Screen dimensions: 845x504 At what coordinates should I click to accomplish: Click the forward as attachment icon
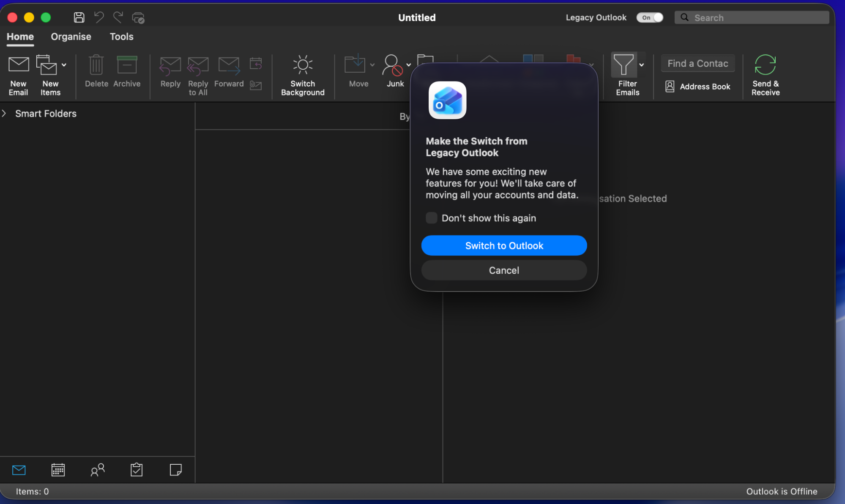(256, 85)
